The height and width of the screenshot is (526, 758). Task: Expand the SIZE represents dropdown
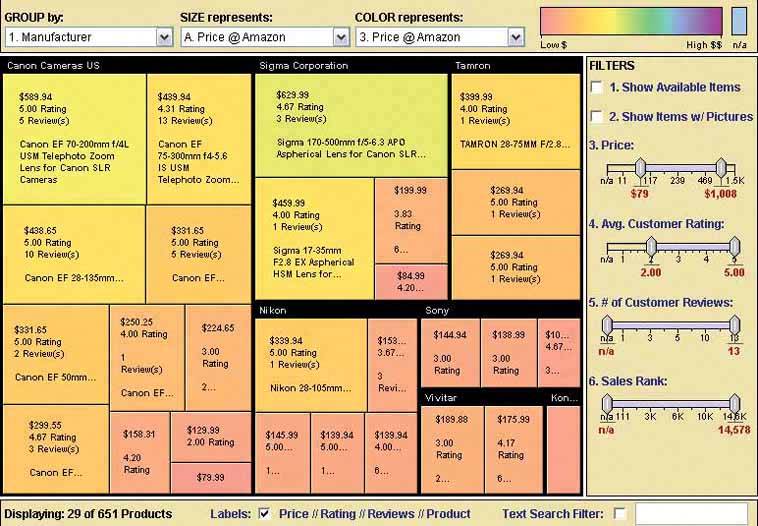click(340, 37)
